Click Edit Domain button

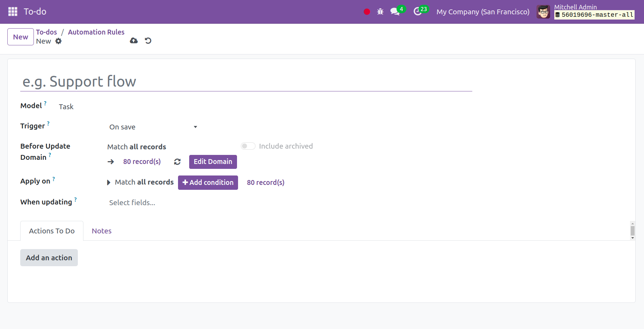(x=213, y=162)
